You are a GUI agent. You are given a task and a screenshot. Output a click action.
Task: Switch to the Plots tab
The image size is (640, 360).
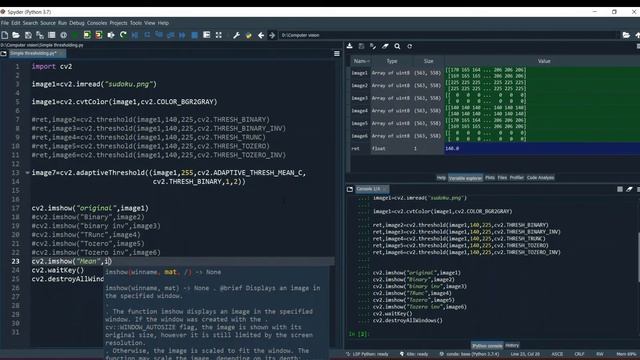click(490, 178)
